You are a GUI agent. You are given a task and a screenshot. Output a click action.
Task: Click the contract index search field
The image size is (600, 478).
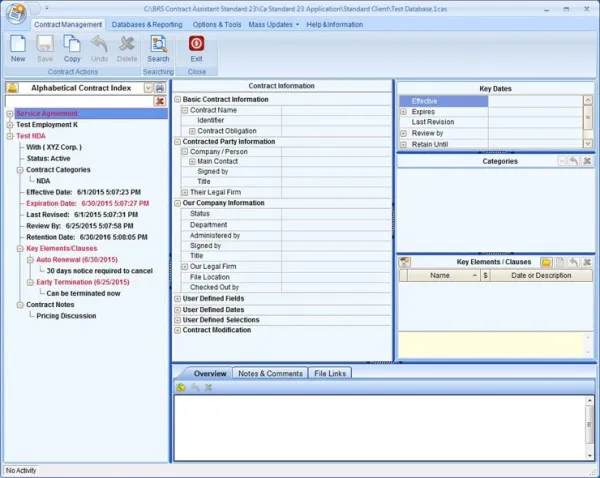coord(80,101)
